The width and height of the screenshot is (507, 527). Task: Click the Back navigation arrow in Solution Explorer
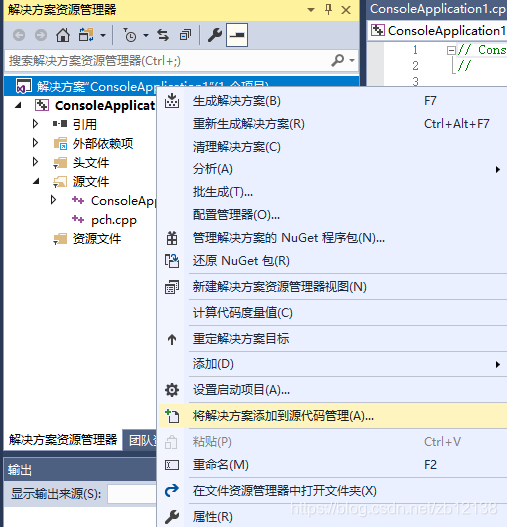pyautogui.click(x=19, y=35)
